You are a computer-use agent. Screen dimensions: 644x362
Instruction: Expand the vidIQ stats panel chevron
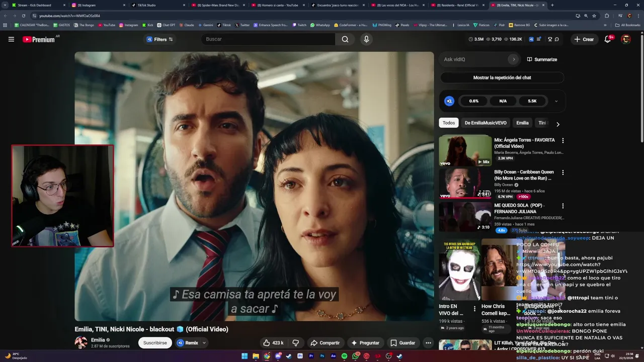point(556,101)
